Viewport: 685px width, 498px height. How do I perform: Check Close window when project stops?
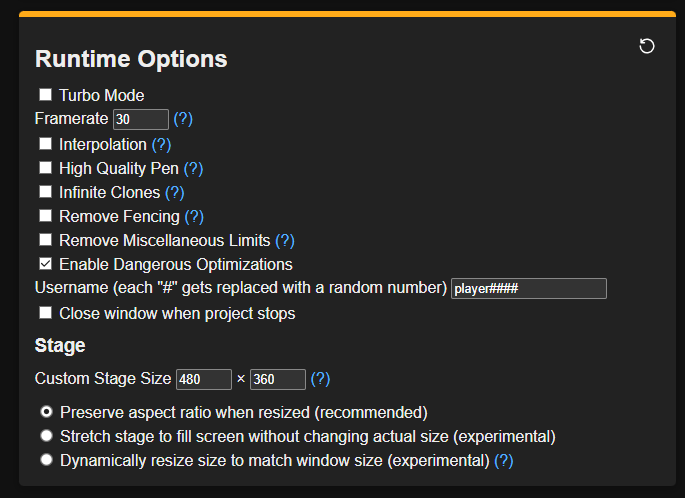[46, 313]
